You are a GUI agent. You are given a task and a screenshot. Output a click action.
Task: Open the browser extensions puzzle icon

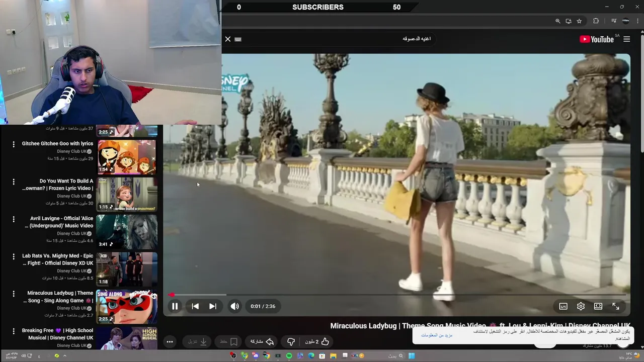coord(596,21)
